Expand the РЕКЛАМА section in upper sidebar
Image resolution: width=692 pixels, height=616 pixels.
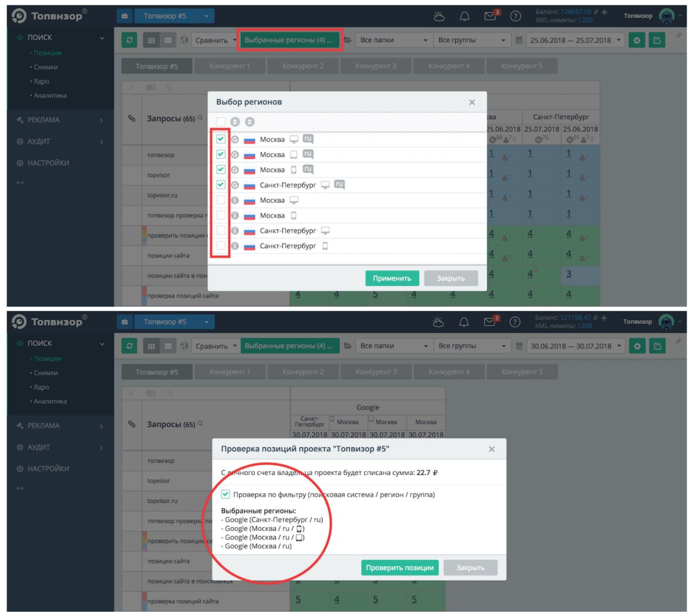pyautogui.click(x=60, y=120)
